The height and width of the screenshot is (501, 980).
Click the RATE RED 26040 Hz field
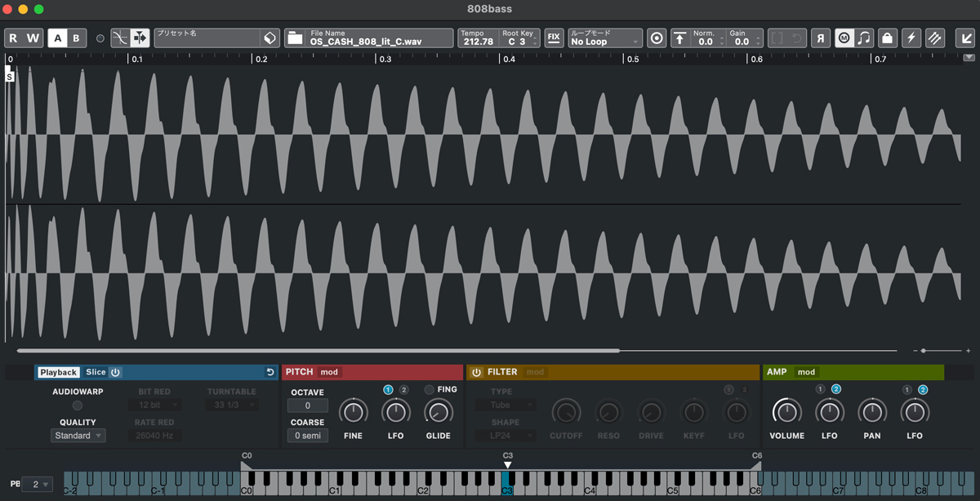point(154,436)
